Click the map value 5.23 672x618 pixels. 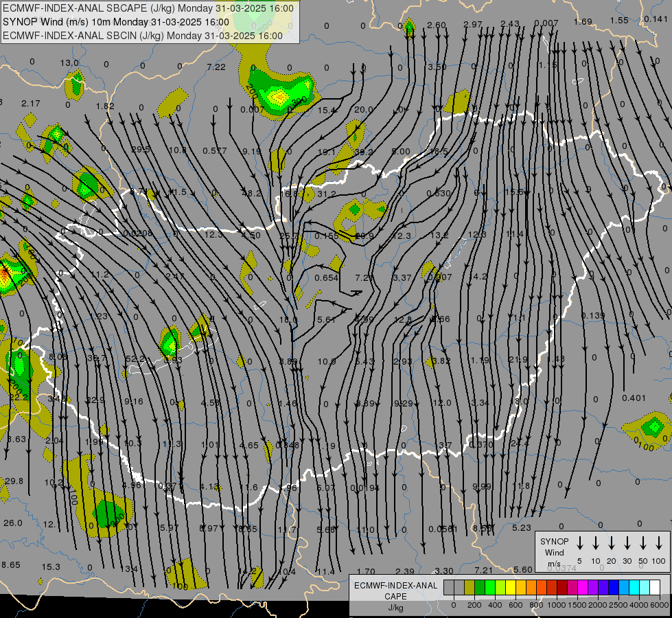(x=522, y=527)
